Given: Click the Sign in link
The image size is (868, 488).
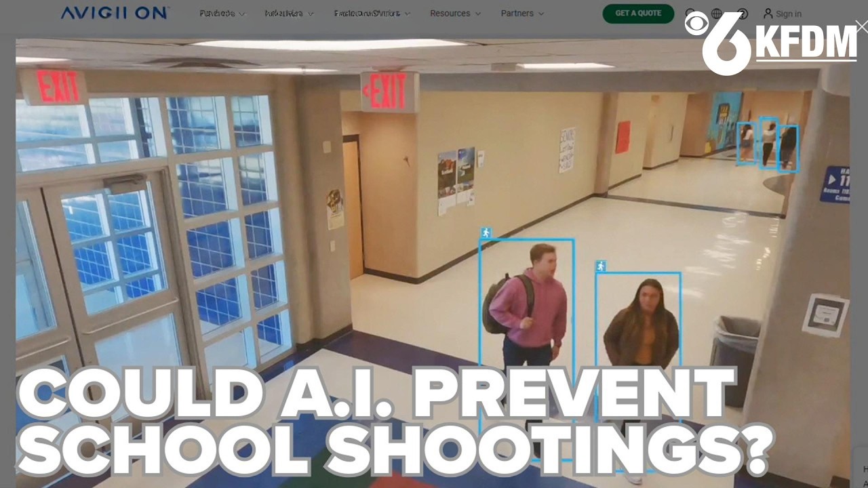Looking at the screenshot, I should tap(782, 14).
